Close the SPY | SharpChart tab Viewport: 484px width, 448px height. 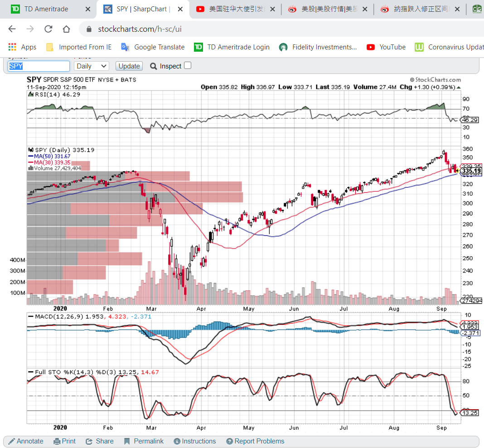180,9
